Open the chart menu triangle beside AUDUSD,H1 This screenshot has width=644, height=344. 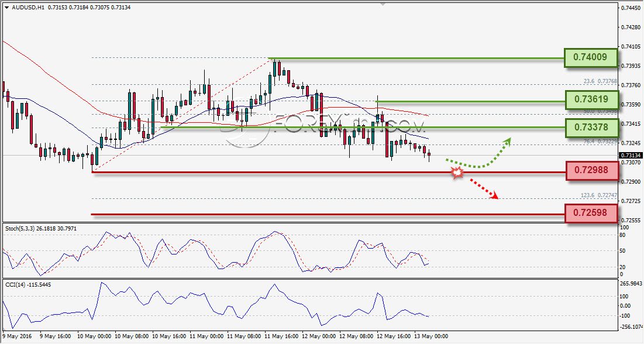[x=6, y=8]
